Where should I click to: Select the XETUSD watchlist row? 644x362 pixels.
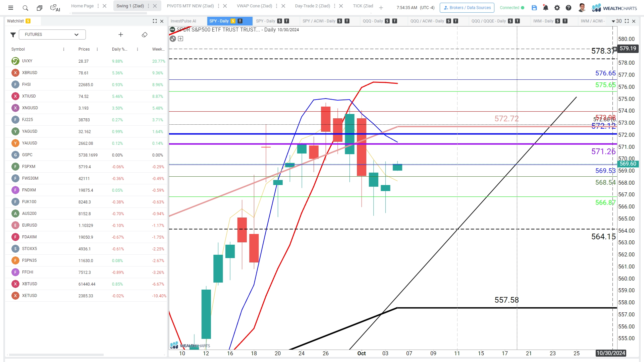tap(86, 296)
